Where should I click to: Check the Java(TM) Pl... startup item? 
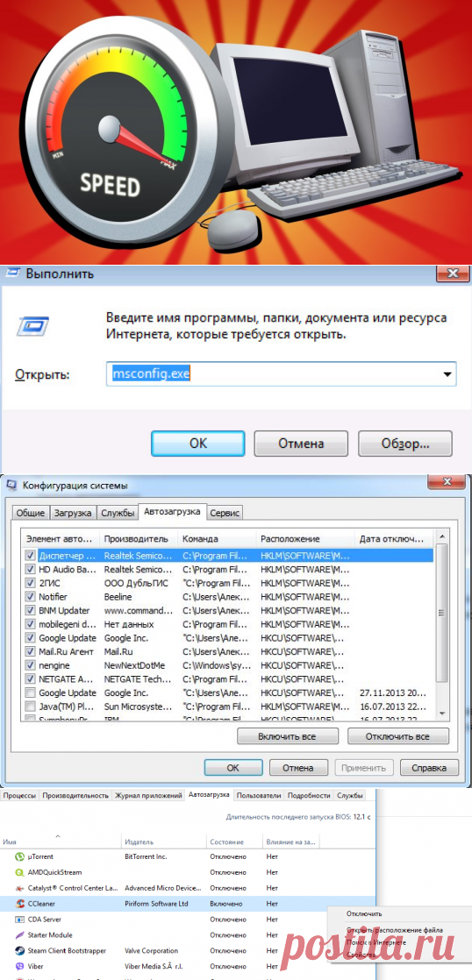click(30, 707)
